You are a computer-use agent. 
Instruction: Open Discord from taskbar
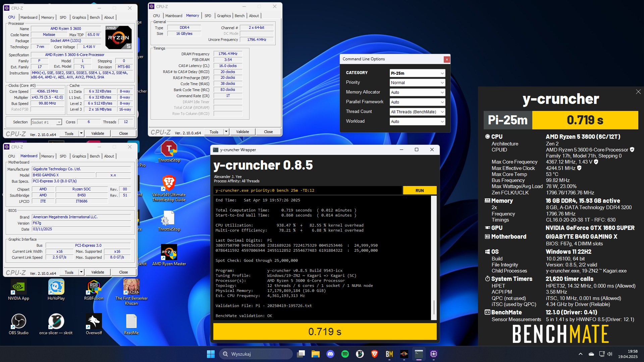pyautogui.click(x=330, y=354)
